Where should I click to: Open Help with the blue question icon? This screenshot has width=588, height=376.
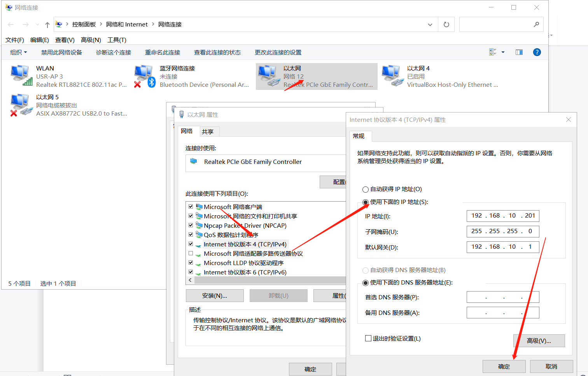(537, 52)
